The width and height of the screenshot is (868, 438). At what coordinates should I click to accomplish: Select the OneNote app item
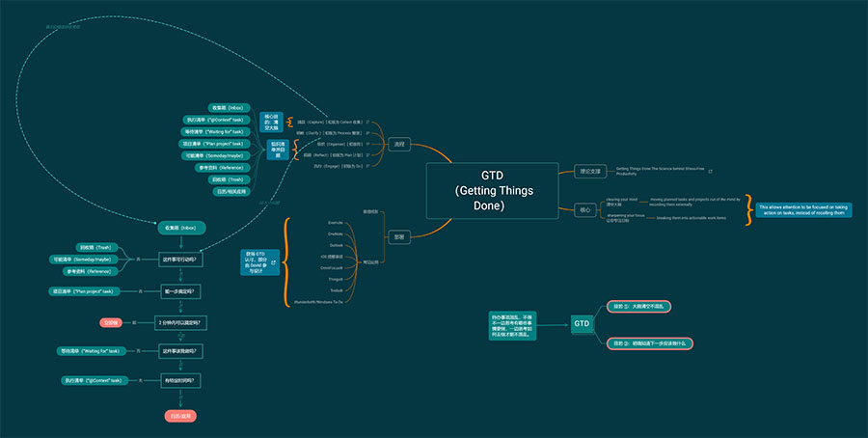pos(336,233)
